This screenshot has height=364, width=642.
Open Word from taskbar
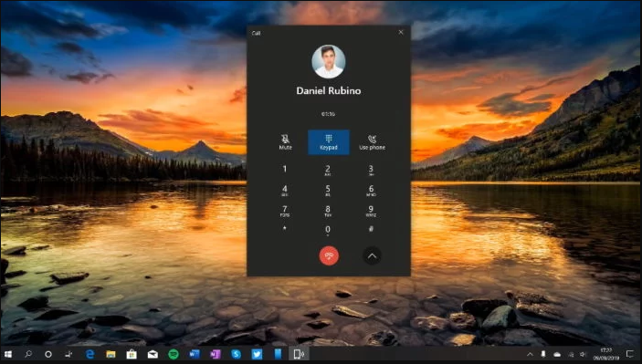pos(195,354)
